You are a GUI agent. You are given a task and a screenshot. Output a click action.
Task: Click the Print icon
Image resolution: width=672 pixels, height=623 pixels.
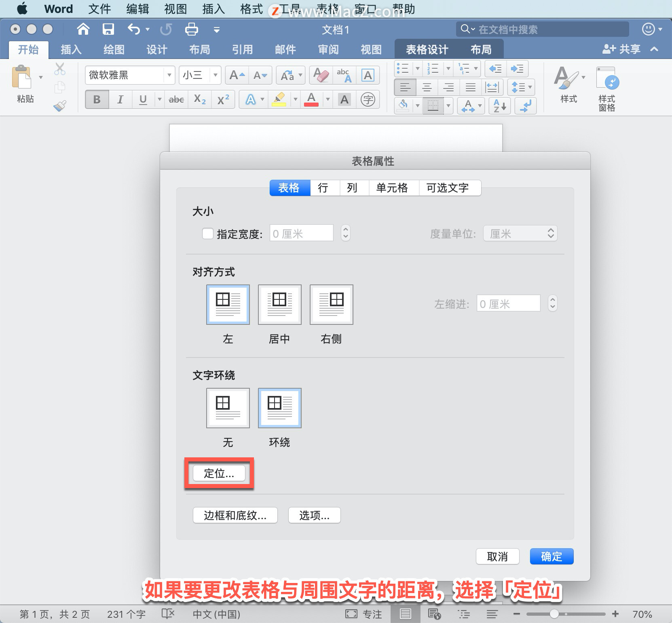(x=191, y=29)
